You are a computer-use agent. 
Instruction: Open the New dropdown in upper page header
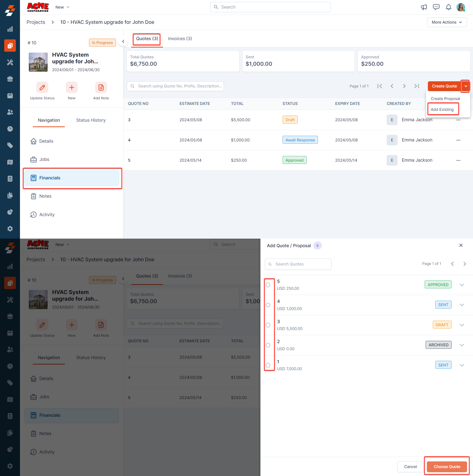click(x=62, y=7)
